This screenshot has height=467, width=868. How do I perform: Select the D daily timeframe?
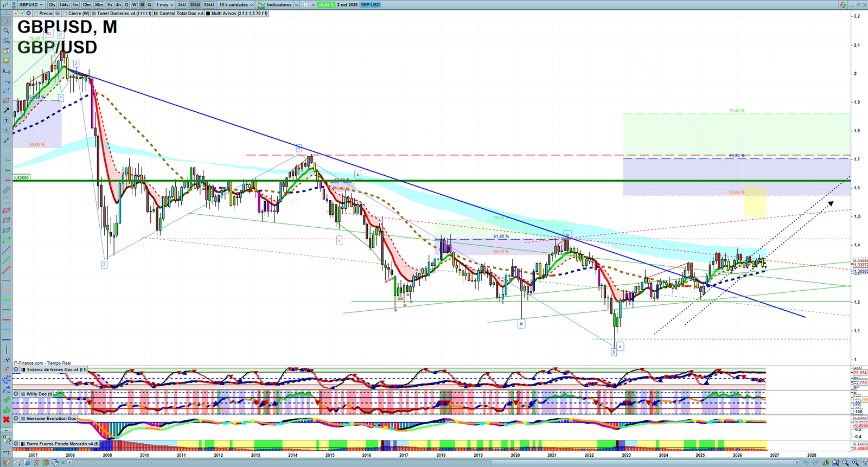pyautogui.click(x=126, y=5)
